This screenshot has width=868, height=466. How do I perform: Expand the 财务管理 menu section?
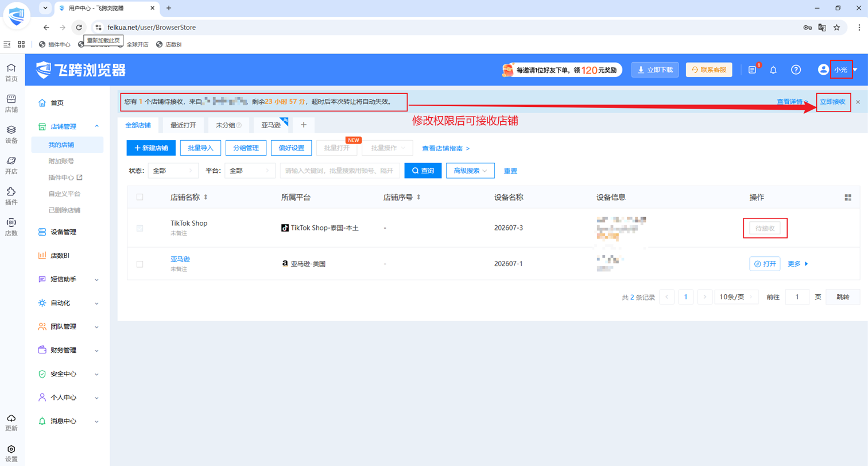coord(96,350)
